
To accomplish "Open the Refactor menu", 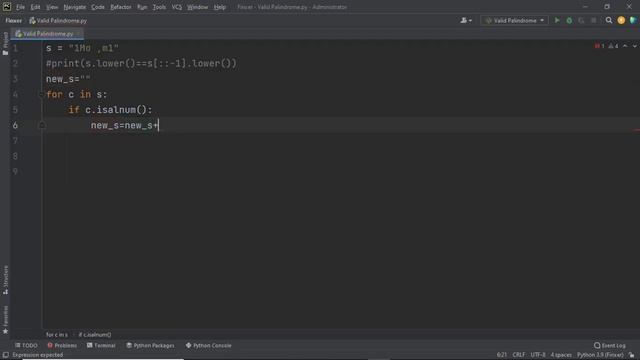I will pos(121,7).
